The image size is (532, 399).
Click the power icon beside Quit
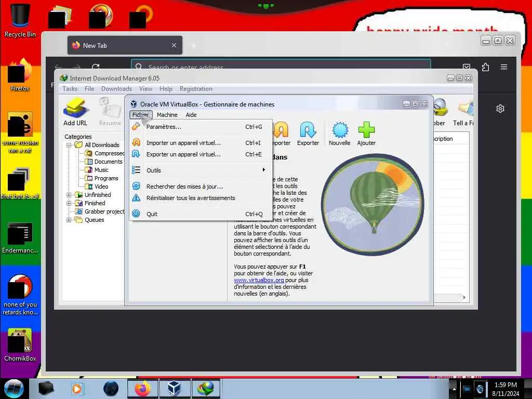[x=136, y=214]
